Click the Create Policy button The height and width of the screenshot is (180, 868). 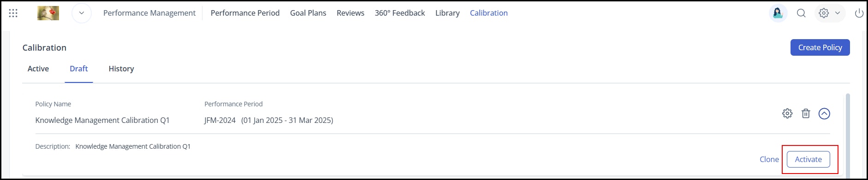tap(820, 47)
